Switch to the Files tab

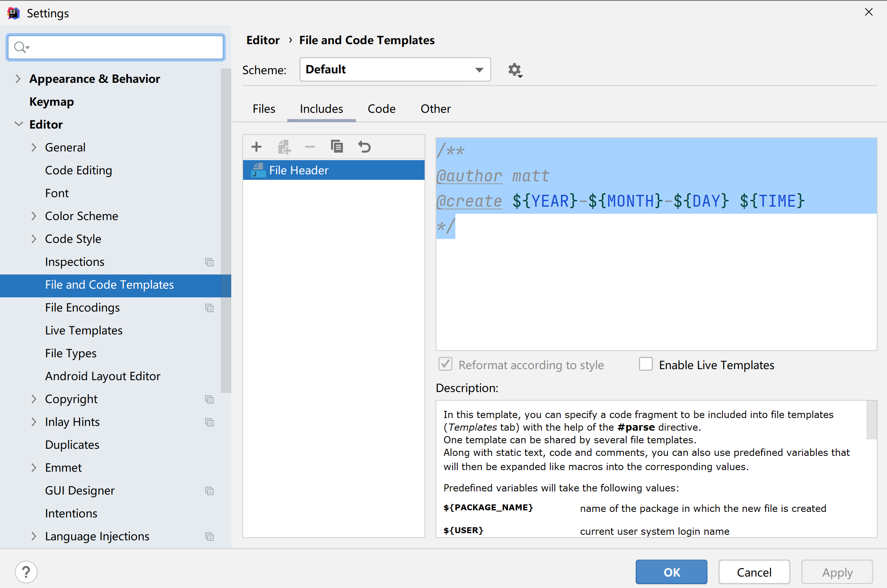(264, 109)
